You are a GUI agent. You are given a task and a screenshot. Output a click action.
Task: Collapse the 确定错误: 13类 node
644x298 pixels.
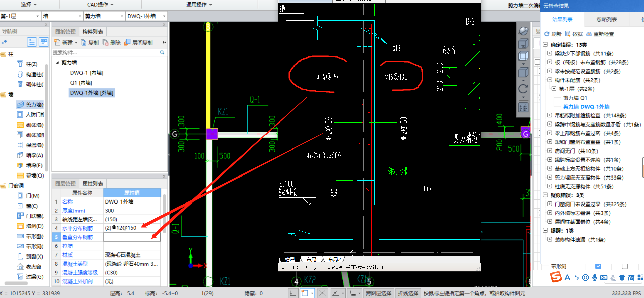545,44
